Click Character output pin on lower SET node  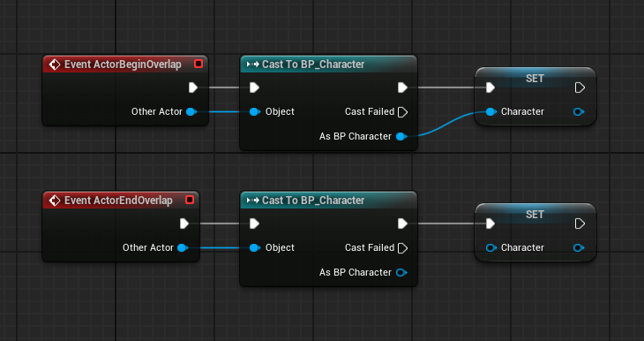pyautogui.click(x=579, y=247)
